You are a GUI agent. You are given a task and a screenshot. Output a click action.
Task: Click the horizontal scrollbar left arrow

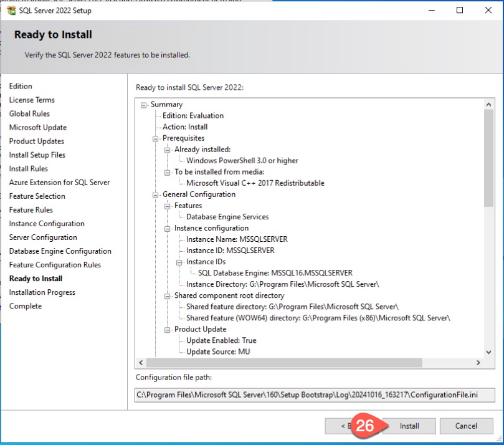pos(141,363)
